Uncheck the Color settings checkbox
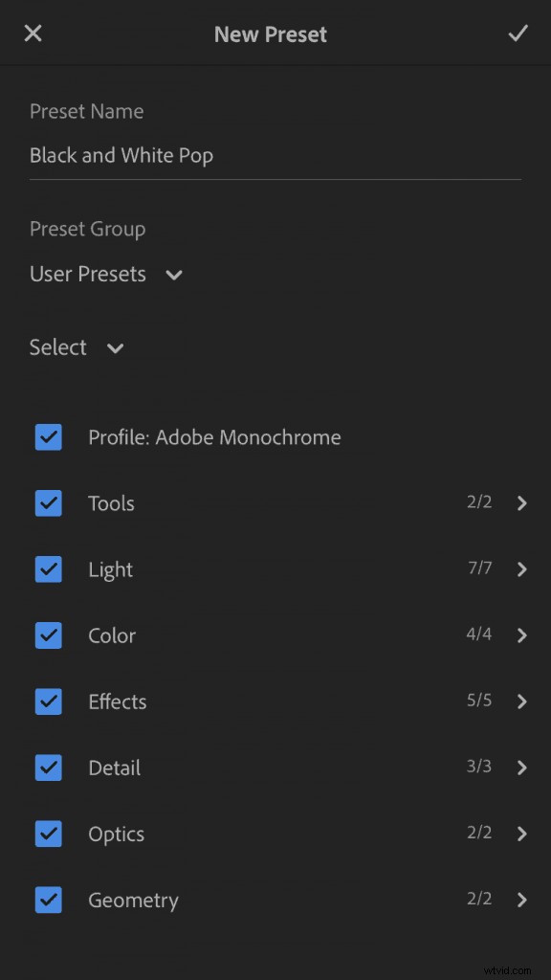This screenshot has width=551, height=980. click(x=48, y=635)
